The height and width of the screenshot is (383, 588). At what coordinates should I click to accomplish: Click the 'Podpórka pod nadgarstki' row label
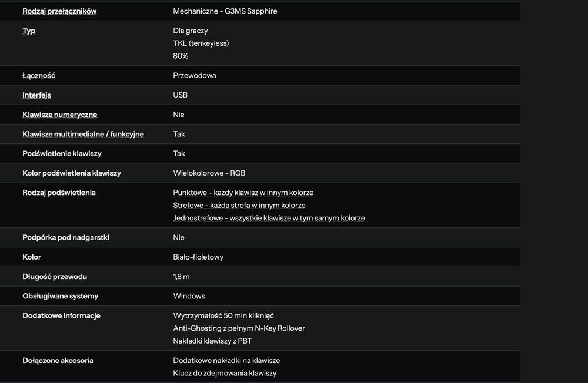66,238
